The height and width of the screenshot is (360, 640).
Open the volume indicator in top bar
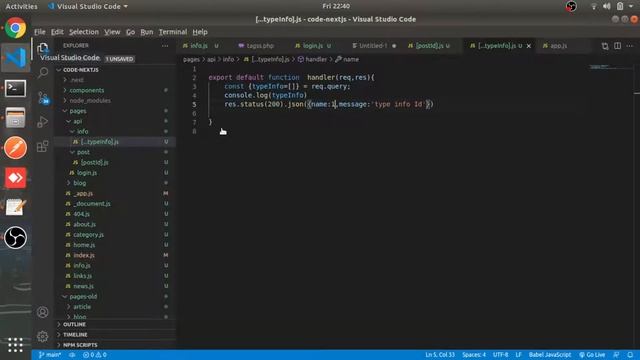click(607, 6)
